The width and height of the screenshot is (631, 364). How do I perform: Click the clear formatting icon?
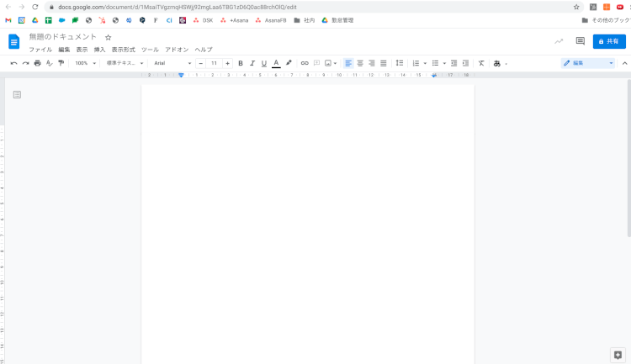click(x=481, y=63)
